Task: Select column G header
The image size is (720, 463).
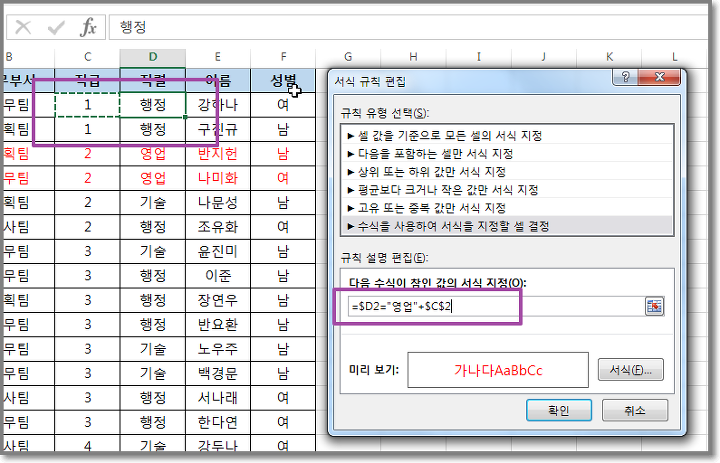Action: pos(348,57)
